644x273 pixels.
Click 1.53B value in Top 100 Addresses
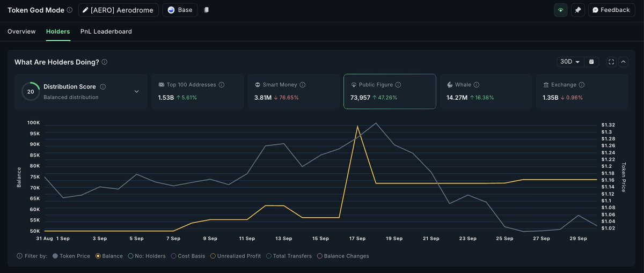point(166,98)
